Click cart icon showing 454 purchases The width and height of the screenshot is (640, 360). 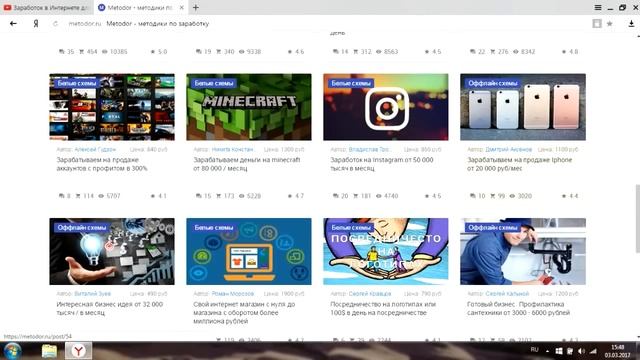(x=82, y=52)
